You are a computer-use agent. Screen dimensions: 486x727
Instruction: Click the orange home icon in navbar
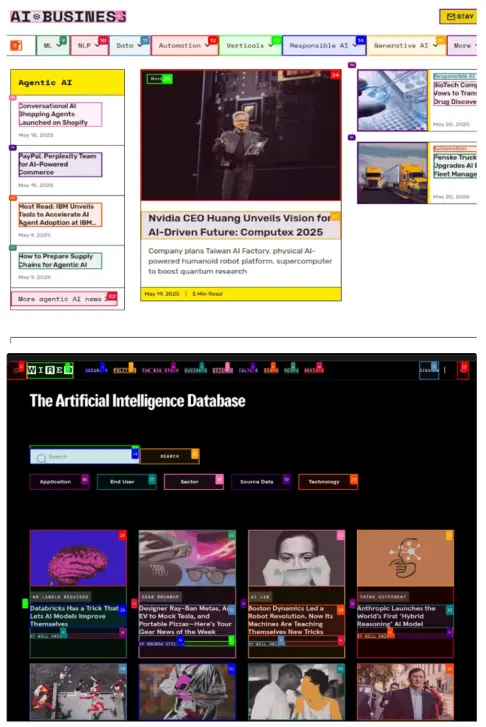tap(16, 45)
